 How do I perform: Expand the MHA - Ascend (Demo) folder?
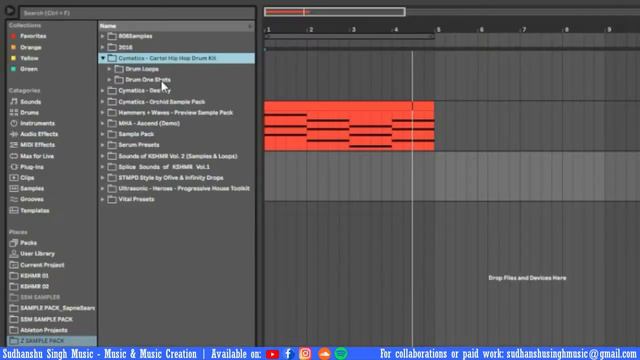[102, 123]
